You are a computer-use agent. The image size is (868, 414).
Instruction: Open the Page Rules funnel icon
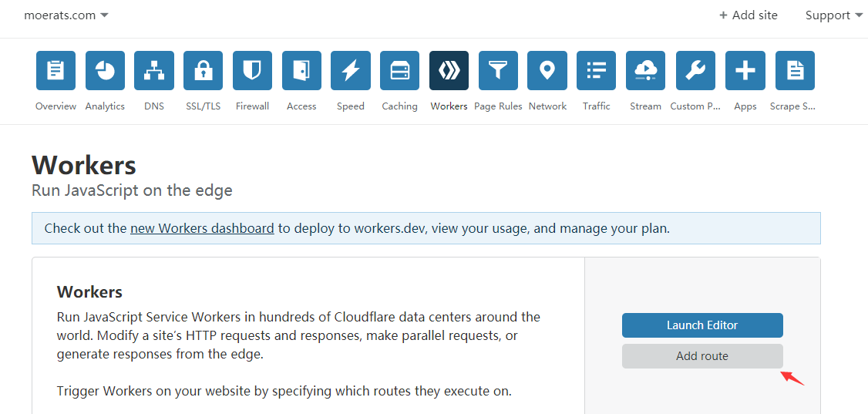(x=498, y=71)
